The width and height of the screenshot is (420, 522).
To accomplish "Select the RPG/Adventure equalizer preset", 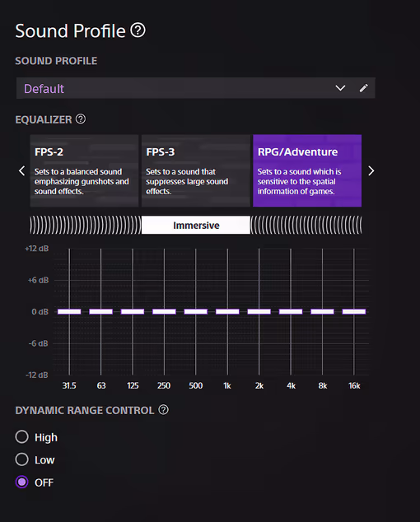I will (x=307, y=170).
